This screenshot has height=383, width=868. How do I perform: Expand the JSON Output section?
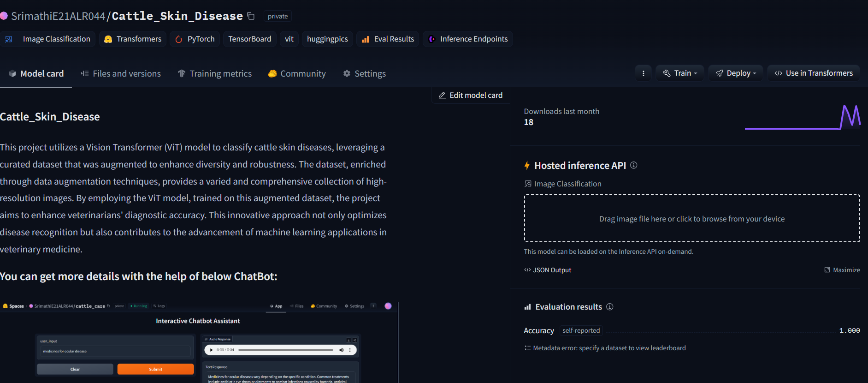pos(548,270)
